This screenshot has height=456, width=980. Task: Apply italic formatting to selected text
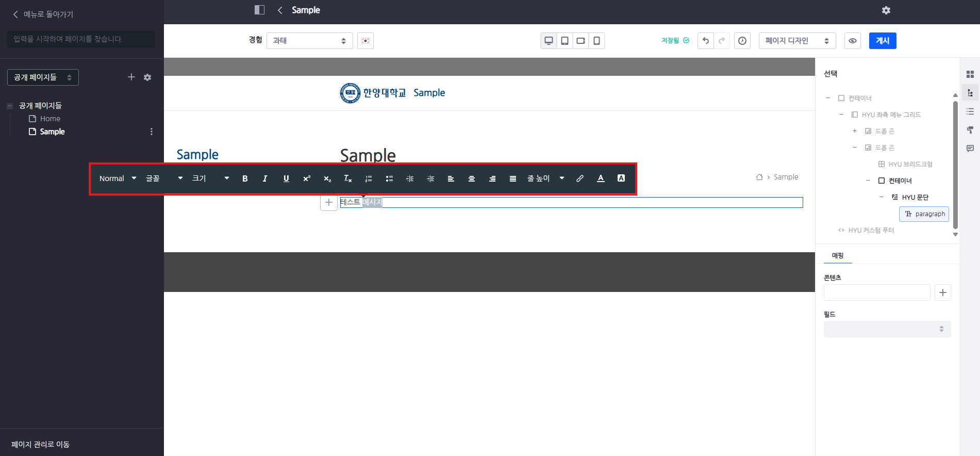pos(265,178)
